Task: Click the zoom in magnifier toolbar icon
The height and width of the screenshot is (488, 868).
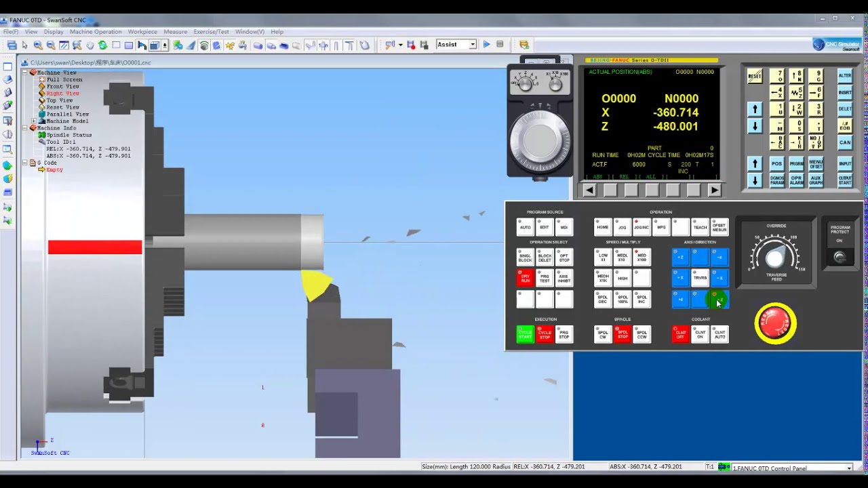Action: click(38, 45)
